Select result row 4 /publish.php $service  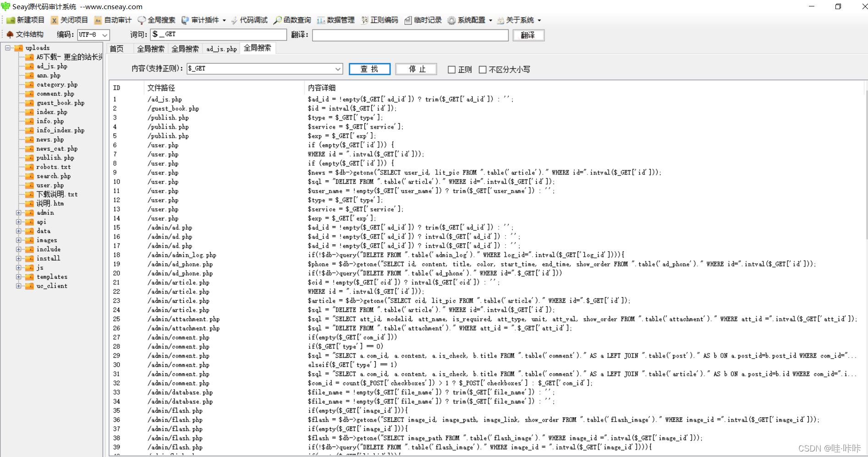[486, 127]
